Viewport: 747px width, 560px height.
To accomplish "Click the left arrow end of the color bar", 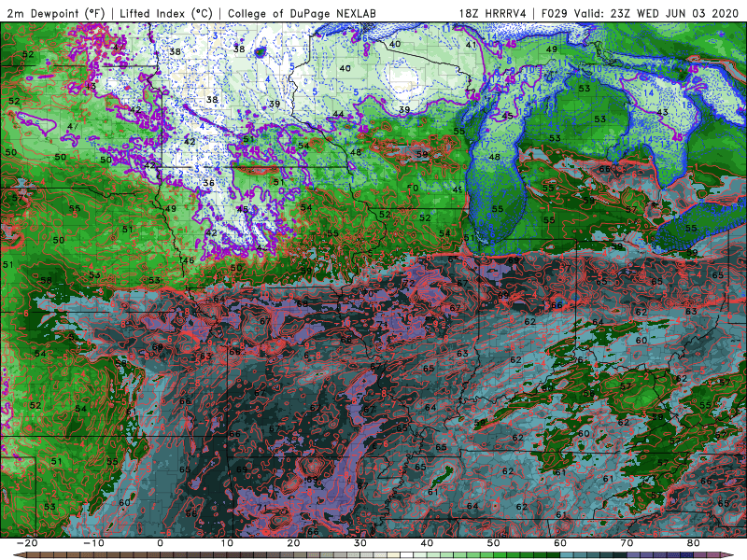I will pyautogui.click(x=19, y=555).
